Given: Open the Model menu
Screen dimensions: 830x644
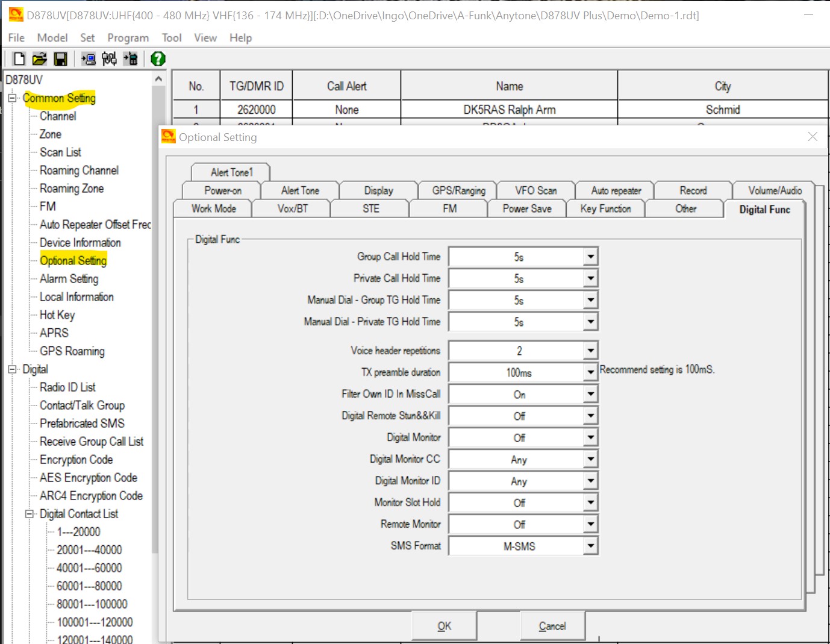Looking at the screenshot, I should [52, 37].
